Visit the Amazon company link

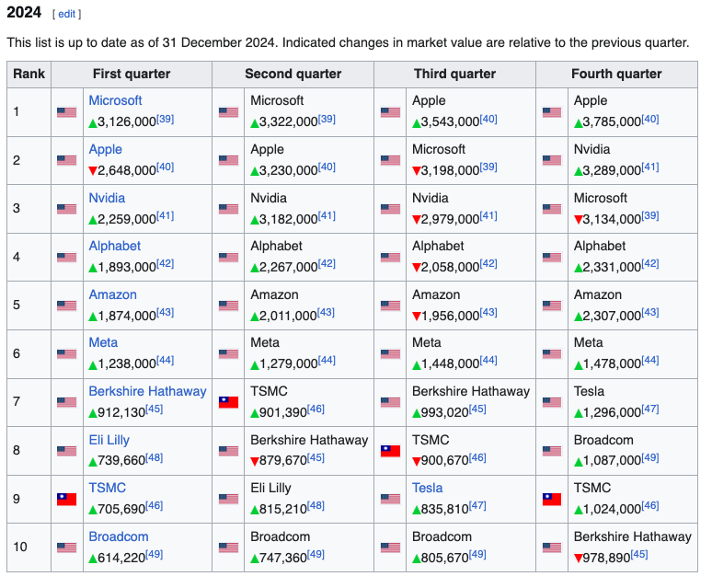pos(112,294)
